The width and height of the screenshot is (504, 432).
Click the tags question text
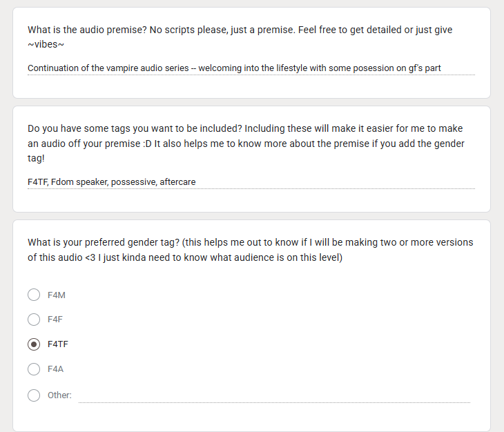[x=246, y=144]
